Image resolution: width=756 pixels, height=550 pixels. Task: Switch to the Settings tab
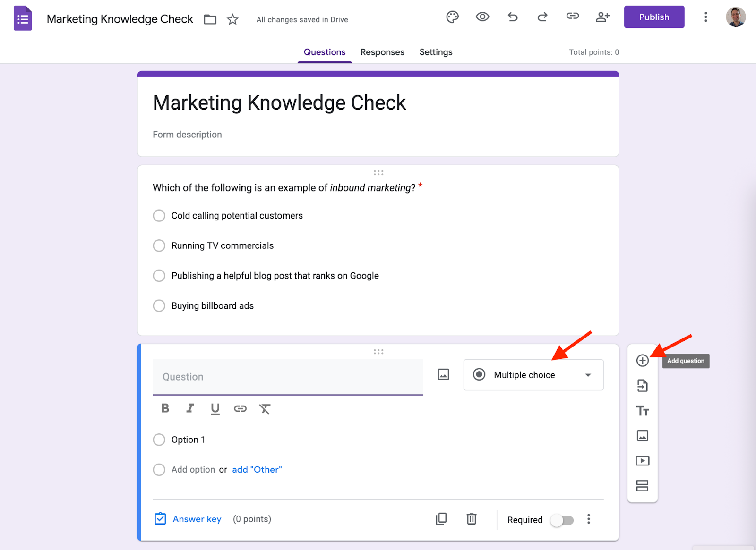point(436,52)
